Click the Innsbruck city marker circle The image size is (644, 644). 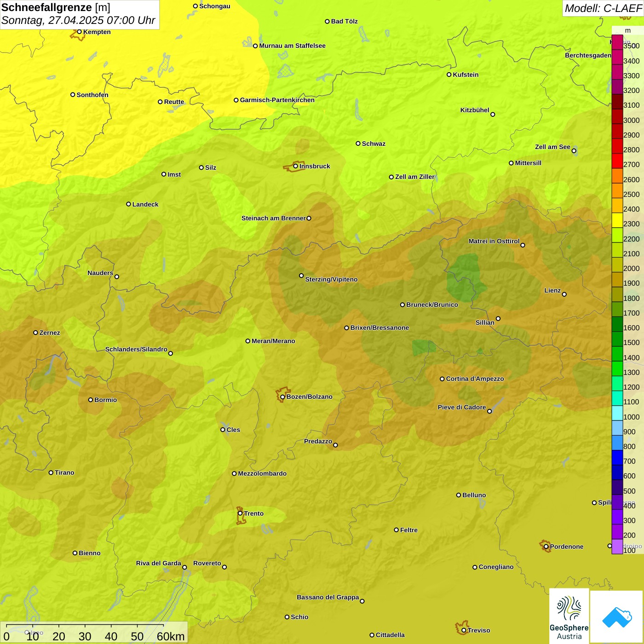point(296,166)
